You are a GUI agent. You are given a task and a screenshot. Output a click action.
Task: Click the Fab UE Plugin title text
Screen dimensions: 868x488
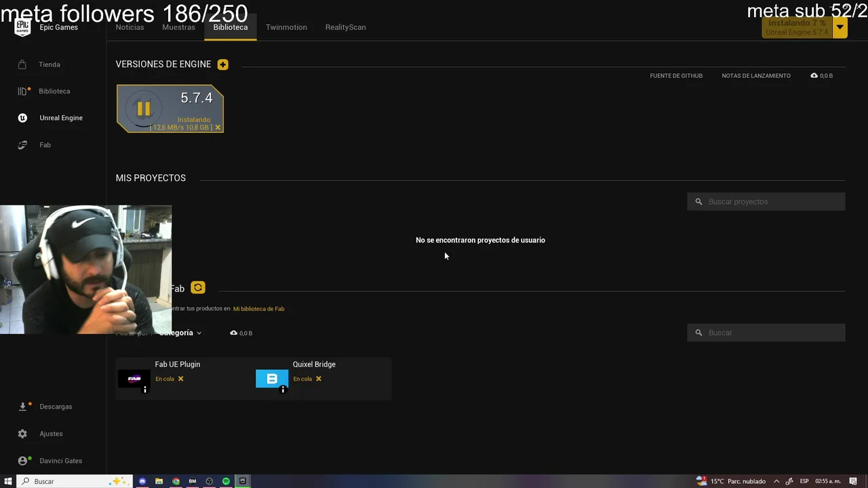point(178,365)
